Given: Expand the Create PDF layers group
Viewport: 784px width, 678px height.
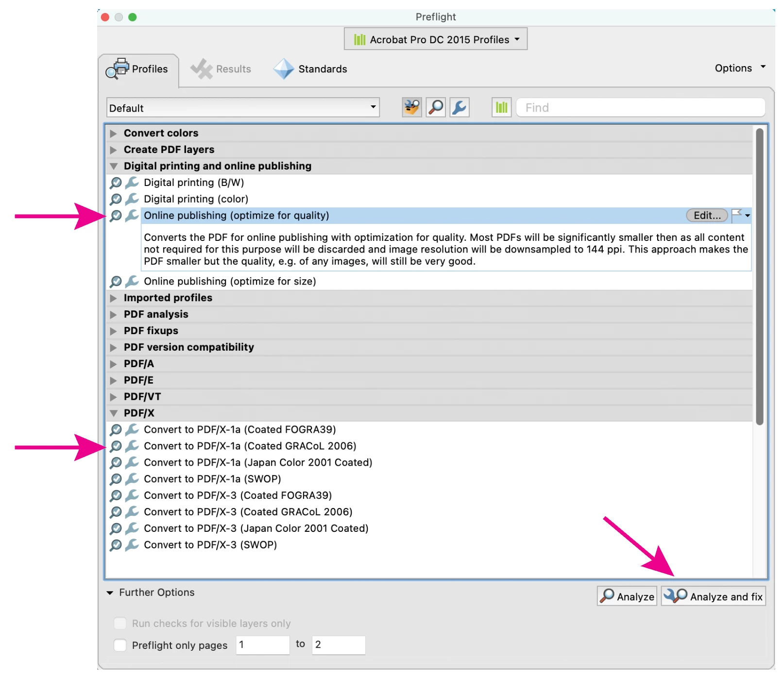Looking at the screenshot, I should 113,150.
